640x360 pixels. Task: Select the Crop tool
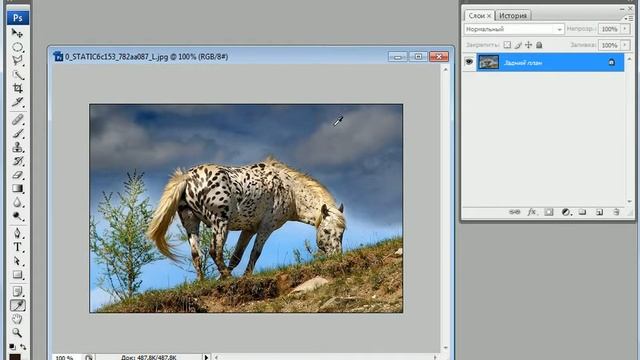(17, 88)
